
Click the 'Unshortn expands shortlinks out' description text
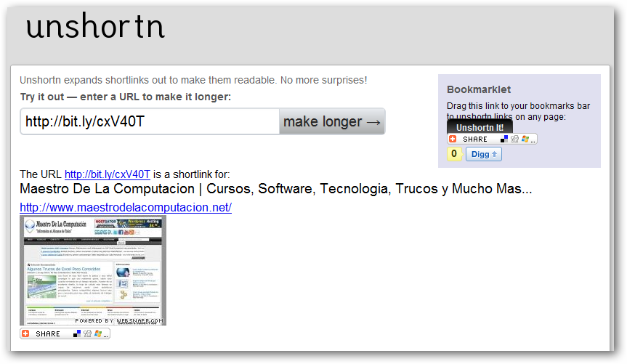pyautogui.click(x=193, y=80)
